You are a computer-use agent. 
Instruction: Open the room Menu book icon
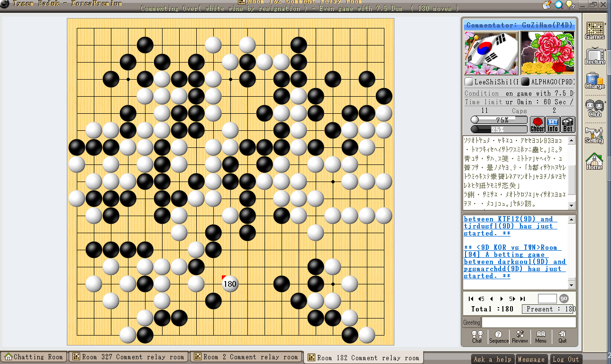coord(541,337)
